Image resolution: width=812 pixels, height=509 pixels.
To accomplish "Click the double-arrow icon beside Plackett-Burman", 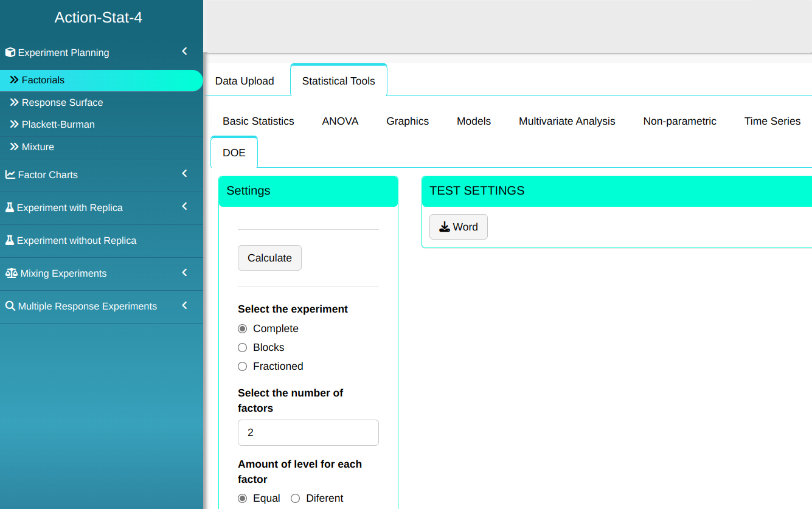I will point(15,125).
